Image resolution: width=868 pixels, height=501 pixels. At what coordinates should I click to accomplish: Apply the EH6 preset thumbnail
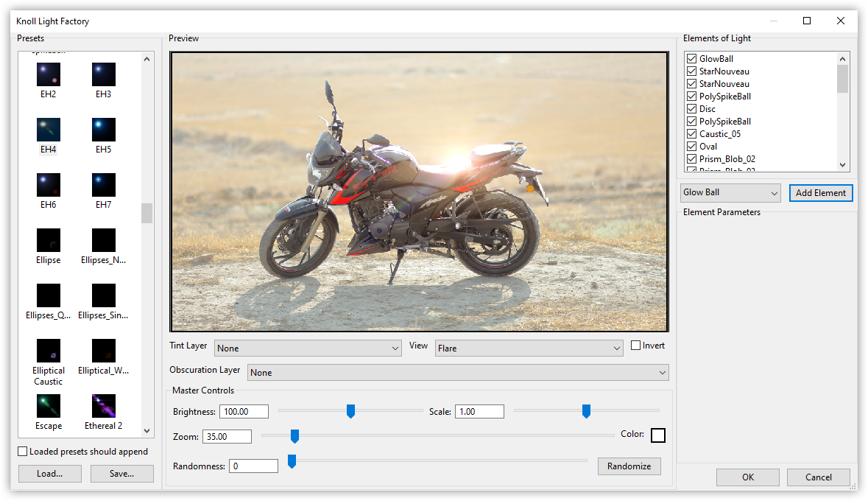coord(48,185)
